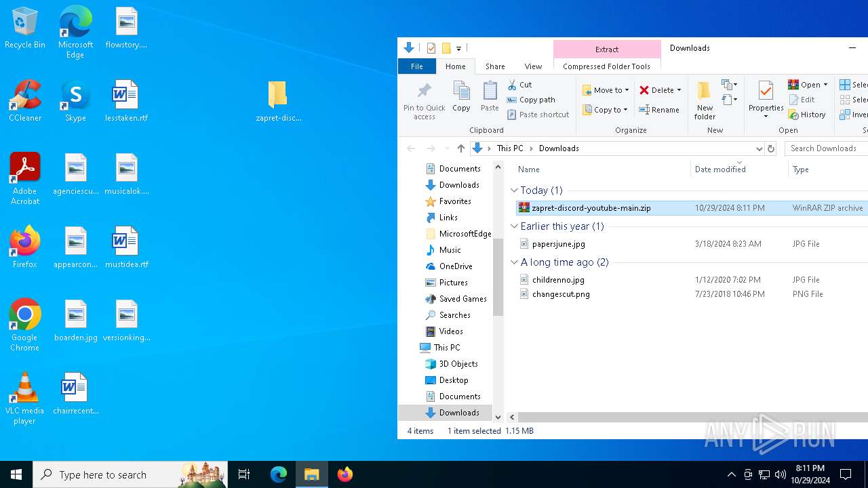Select VLC media player desktop icon
Image resolution: width=868 pixels, height=488 pixels.
[25, 399]
